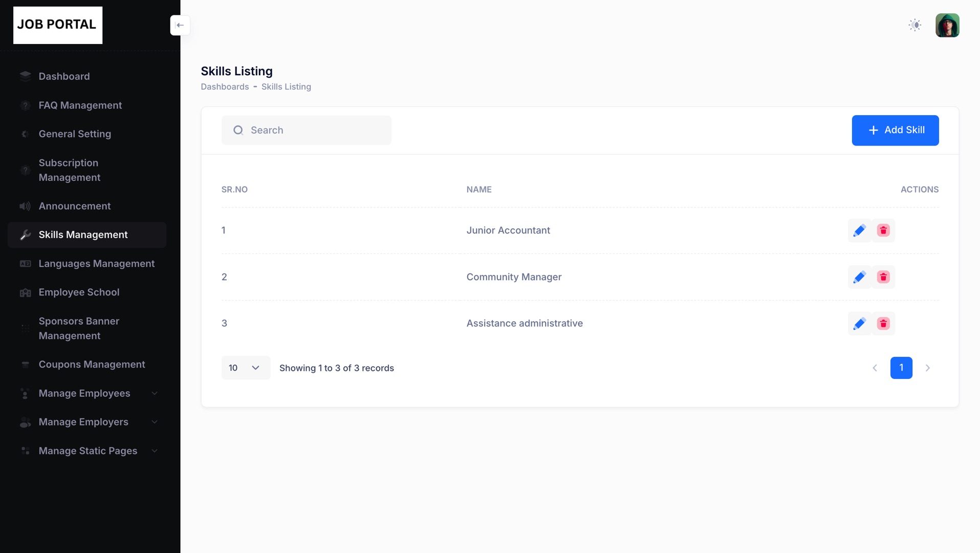Edit the Community Manager skill
This screenshot has height=553, width=980.
pos(859,277)
